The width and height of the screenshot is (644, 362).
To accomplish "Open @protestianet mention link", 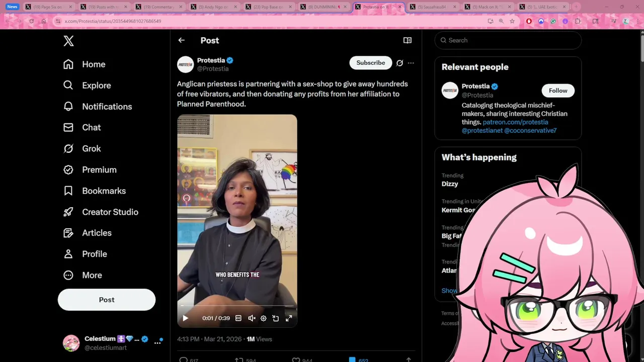I will (x=482, y=131).
